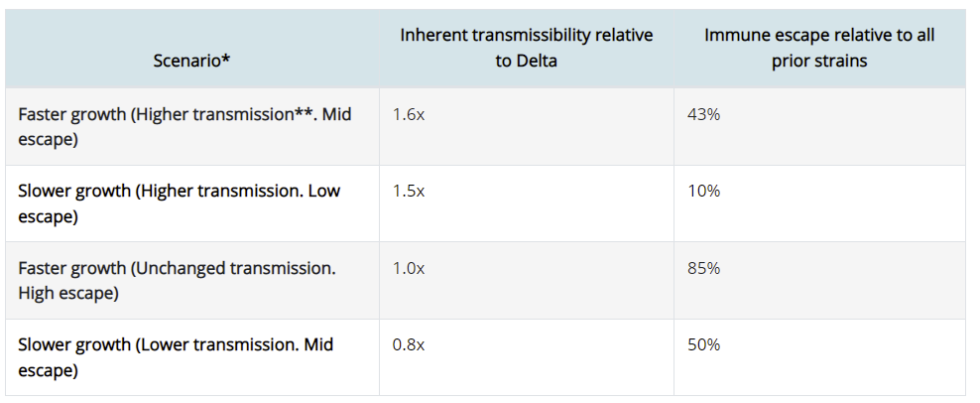Select the Slower growth Higher transmission scenario cell
The width and height of the screenshot is (980, 403).
click(180, 203)
